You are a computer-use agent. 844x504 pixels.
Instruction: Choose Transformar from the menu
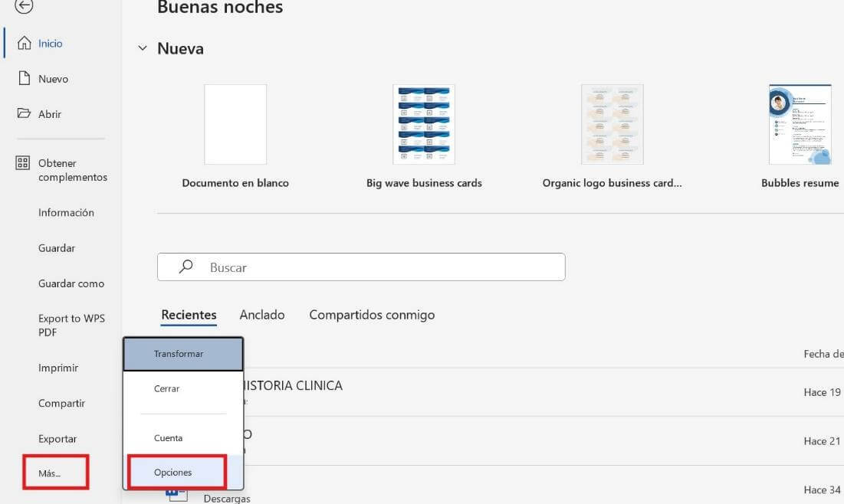pyautogui.click(x=179, y=353)
